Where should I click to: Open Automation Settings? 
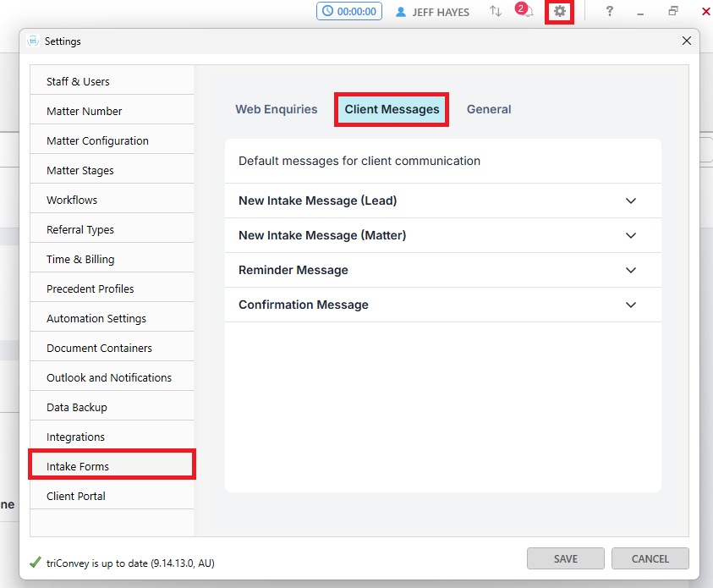click(112, 318)
